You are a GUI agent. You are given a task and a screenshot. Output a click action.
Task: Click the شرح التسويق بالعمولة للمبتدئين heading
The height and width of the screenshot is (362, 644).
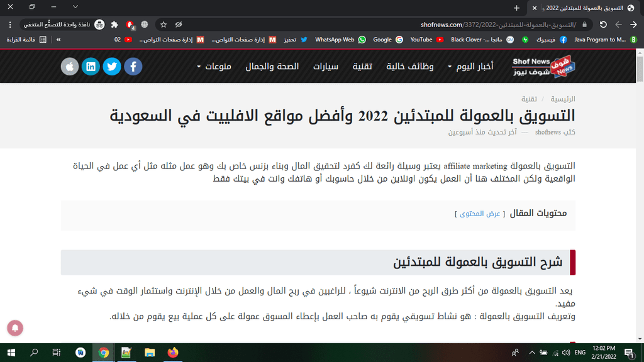click(x=478, y=262)
